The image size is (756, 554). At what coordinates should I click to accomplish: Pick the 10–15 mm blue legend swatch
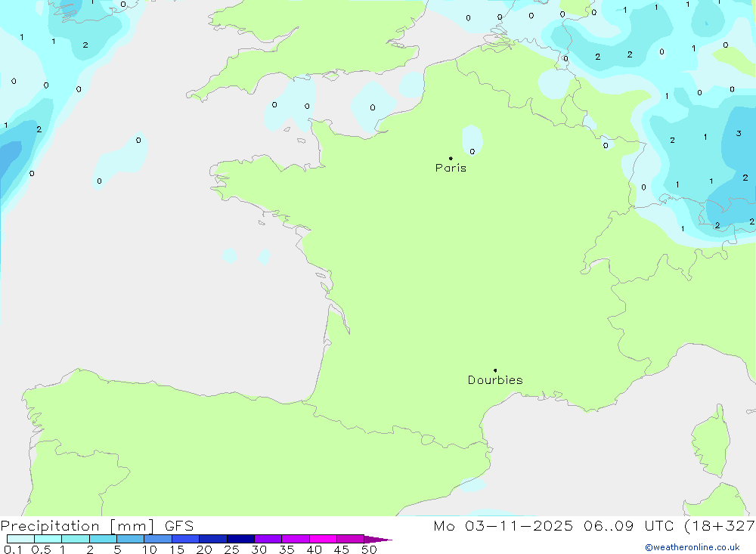coord(158,539)
